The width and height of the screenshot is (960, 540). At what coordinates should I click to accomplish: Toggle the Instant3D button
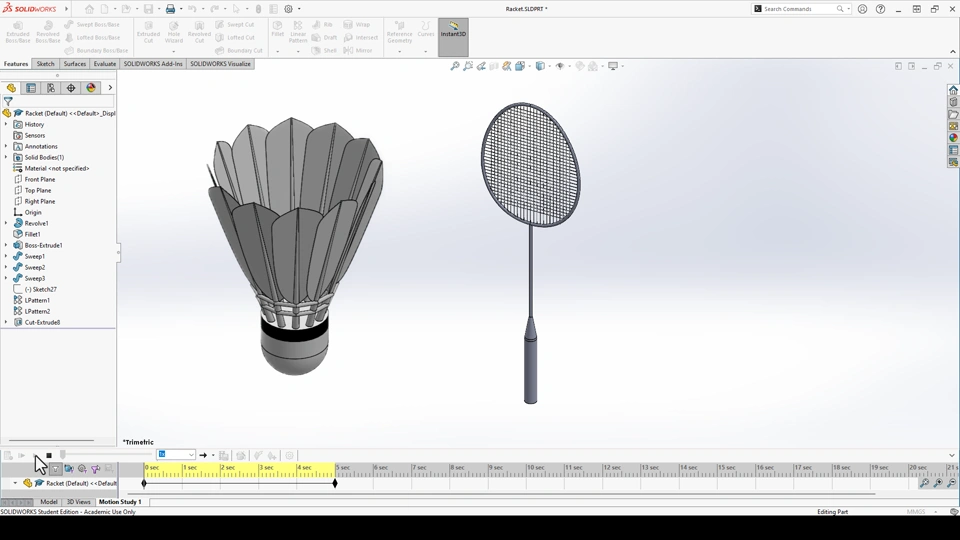point(453,30)
